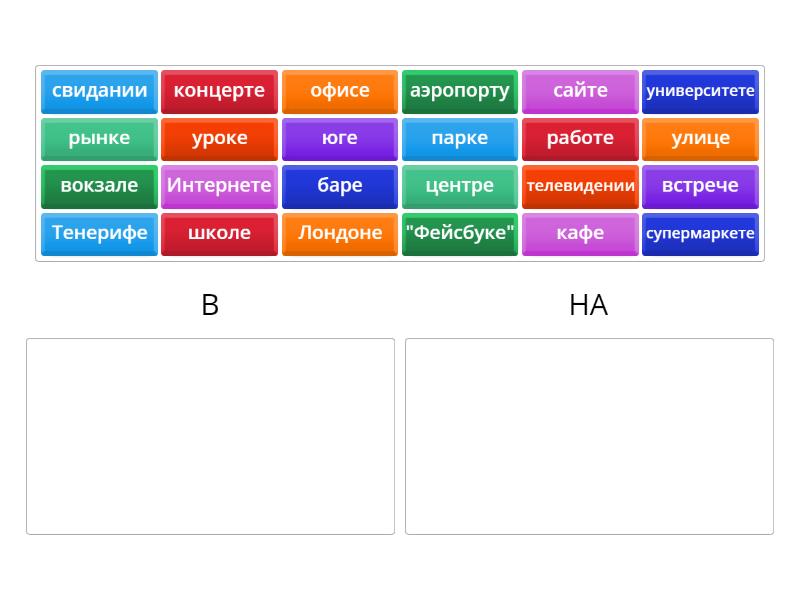
Task: Click the orange 'улице' tile
Action: pyautogui.click(x=700, y=139)
